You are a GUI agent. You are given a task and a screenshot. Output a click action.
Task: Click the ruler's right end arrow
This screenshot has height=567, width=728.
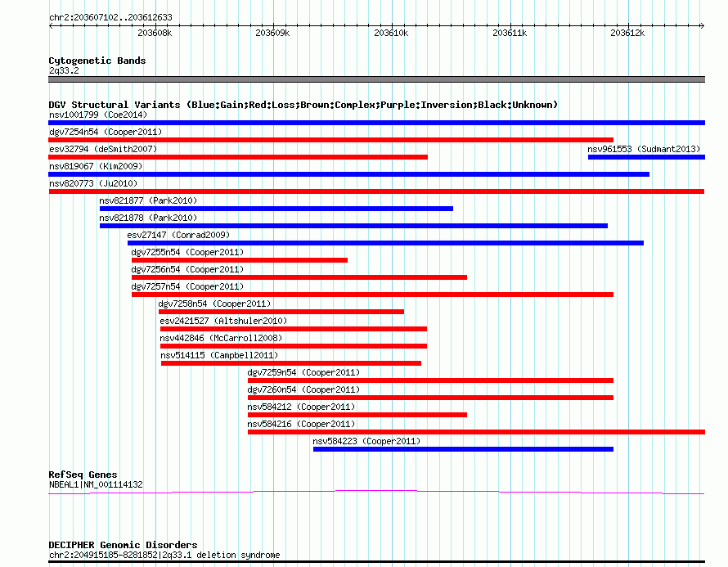703,26
